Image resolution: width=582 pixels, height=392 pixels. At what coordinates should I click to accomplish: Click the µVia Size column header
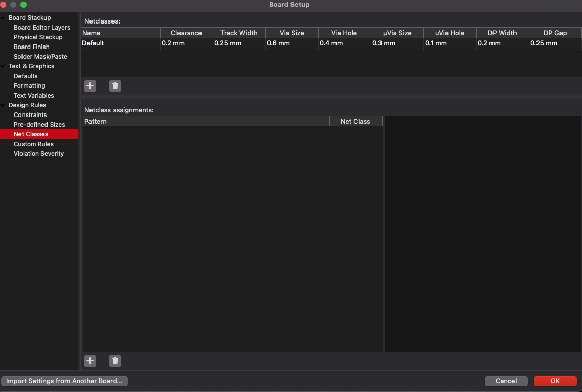pyautogui.click(x=397, y=33)
